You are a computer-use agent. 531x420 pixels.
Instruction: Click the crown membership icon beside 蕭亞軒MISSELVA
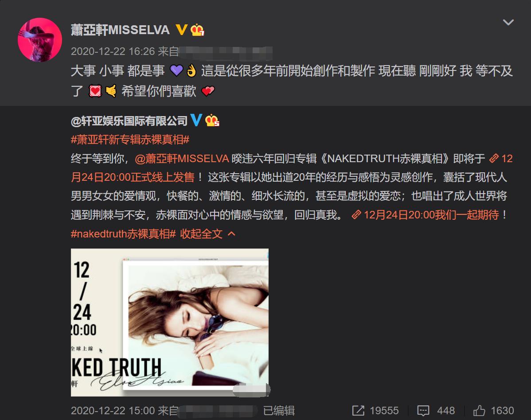click(197, 30)
